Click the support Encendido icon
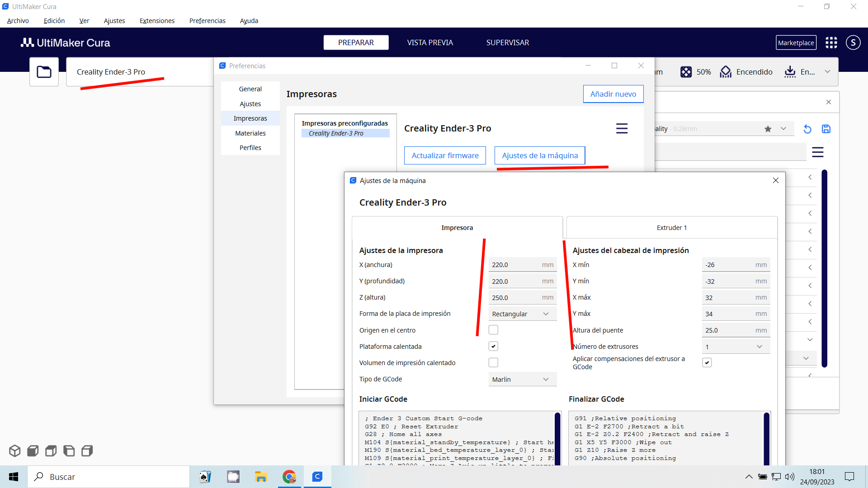Screen dimensions: 868x488 pos(726,72)
